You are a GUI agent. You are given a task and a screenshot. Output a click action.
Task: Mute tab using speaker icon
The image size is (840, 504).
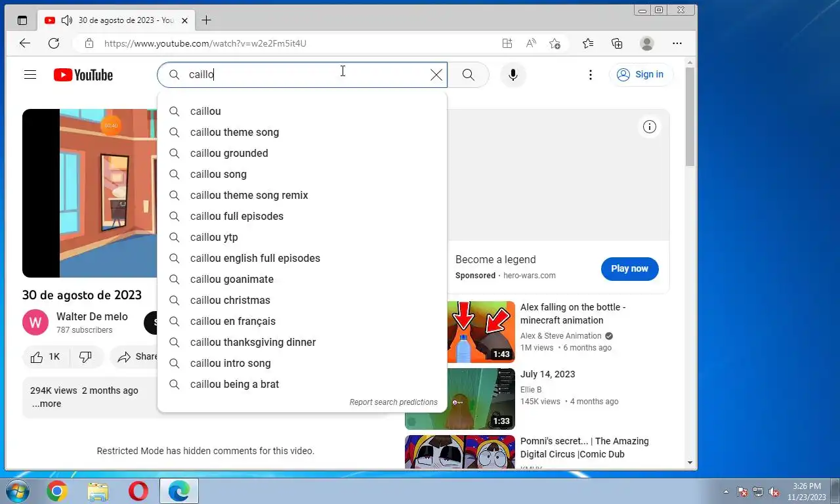[66, 20]
